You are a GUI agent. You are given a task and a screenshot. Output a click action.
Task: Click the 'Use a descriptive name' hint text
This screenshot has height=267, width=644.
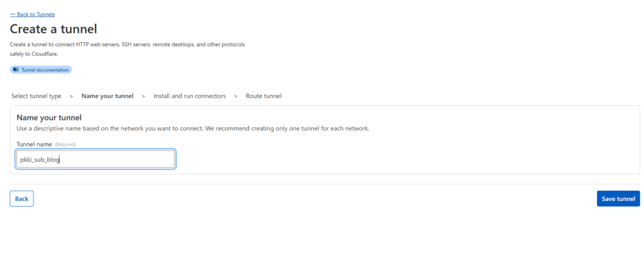(x=192, y=128)
